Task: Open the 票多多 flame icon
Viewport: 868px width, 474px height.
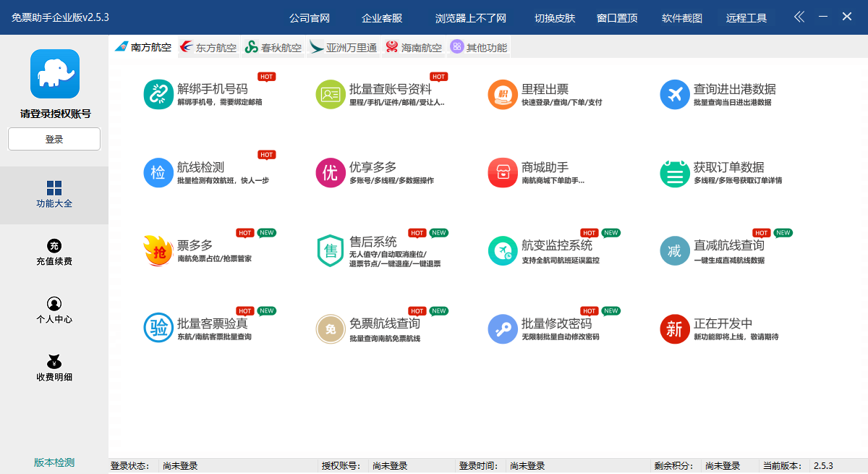Action: click(x=158, y=251)
